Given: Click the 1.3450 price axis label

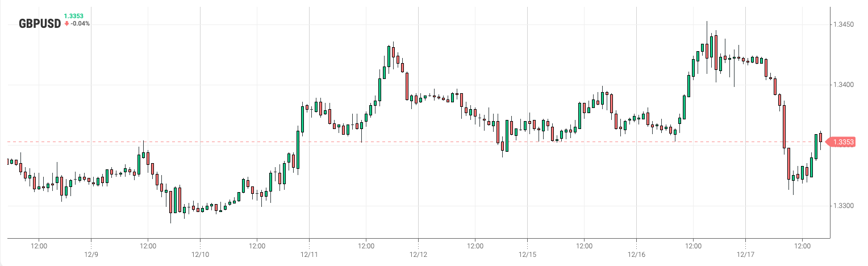Looking at the screenshot, I should [843, 25].
